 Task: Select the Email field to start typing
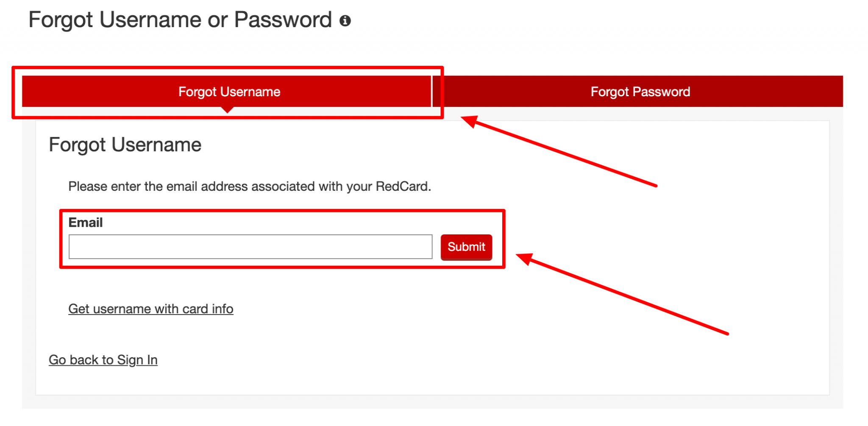pyautogui.click(x=250, y=246)
